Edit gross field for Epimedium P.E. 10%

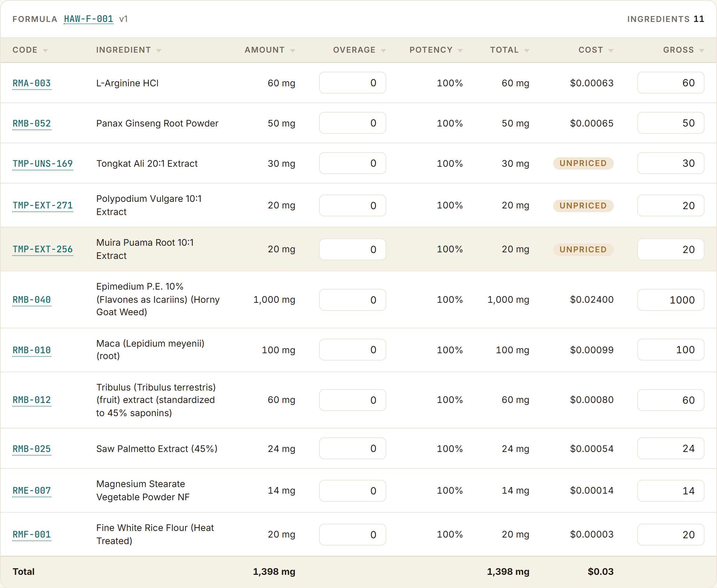[671, 300]
